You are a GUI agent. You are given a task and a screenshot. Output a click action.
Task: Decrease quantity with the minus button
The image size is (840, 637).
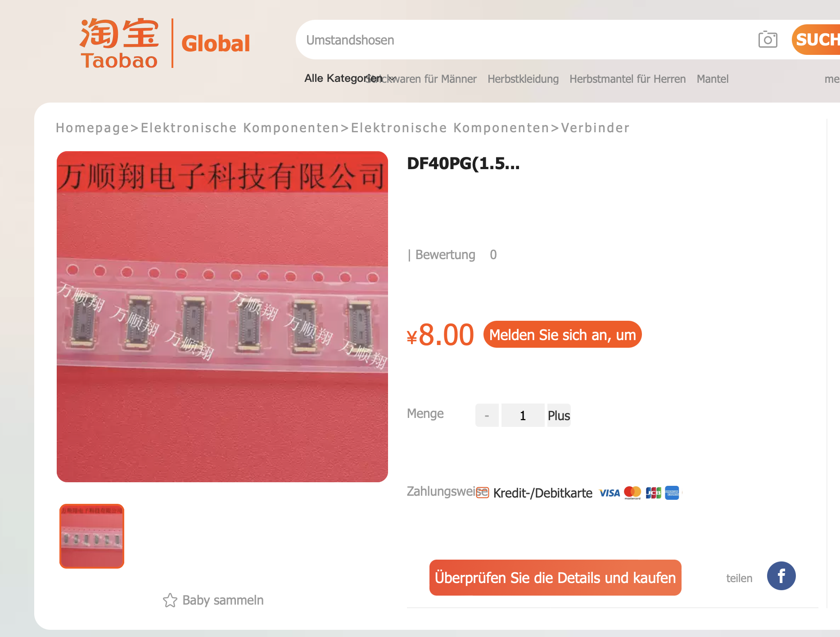point(487,415)
